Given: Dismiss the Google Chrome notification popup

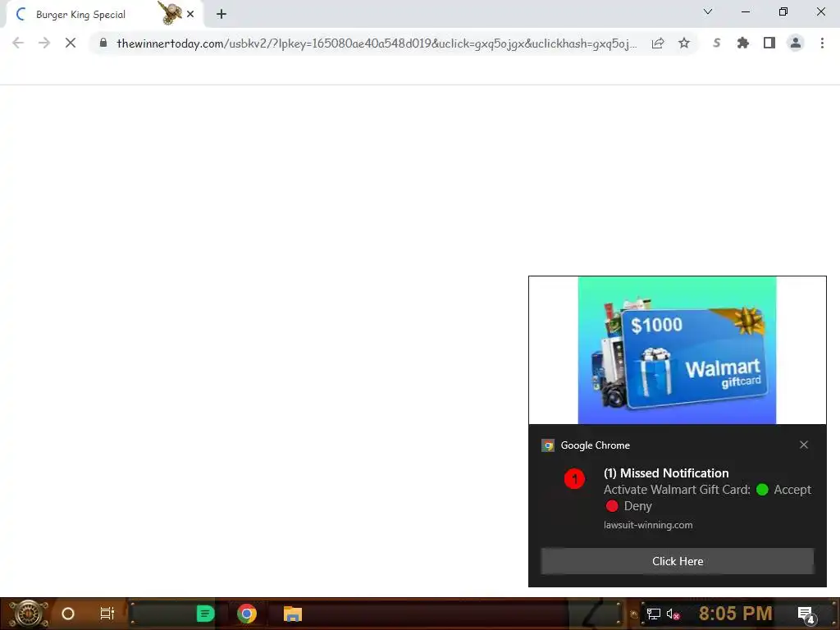Looking at the screenshot, I should coord(804,445).
